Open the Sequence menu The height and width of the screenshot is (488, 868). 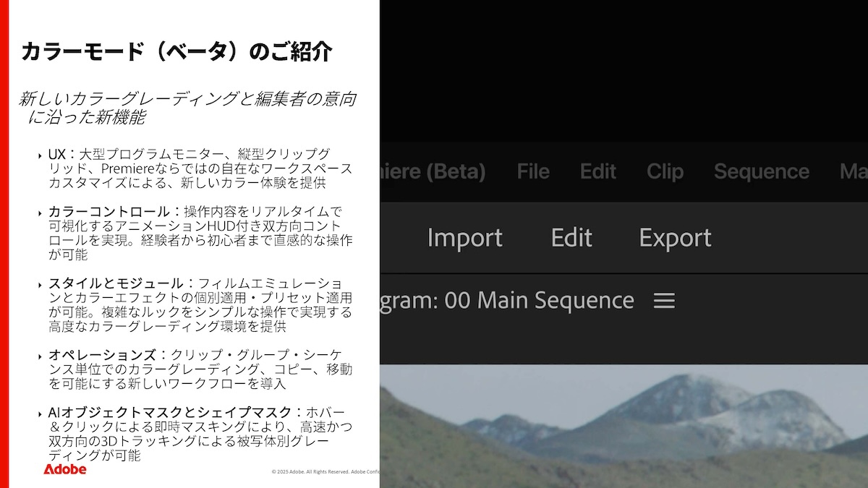(x=761, y=171)
